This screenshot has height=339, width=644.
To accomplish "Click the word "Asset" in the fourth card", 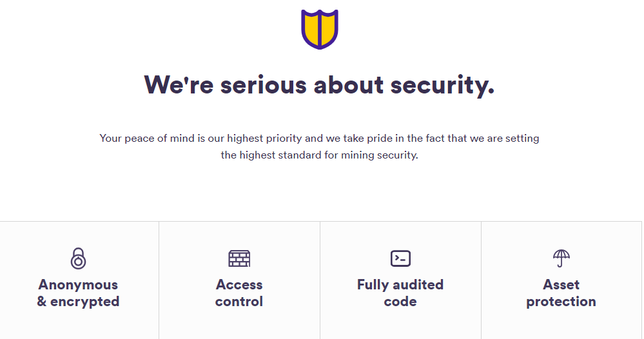I will coord(561,285).
